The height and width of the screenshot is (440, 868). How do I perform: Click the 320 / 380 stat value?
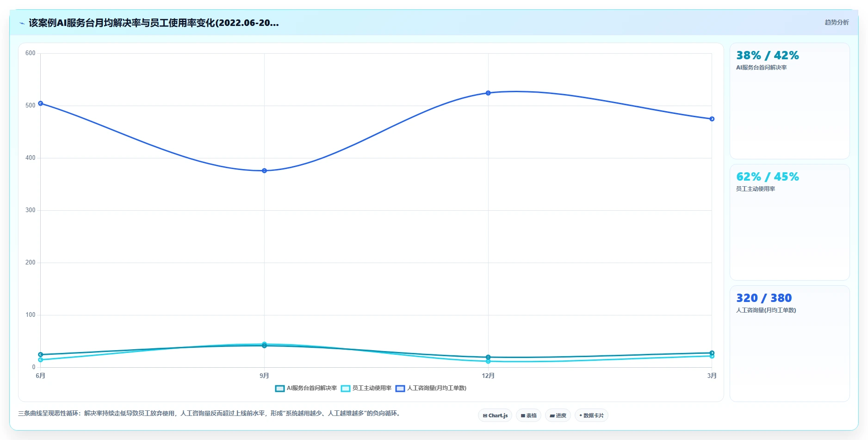(764, 298)
